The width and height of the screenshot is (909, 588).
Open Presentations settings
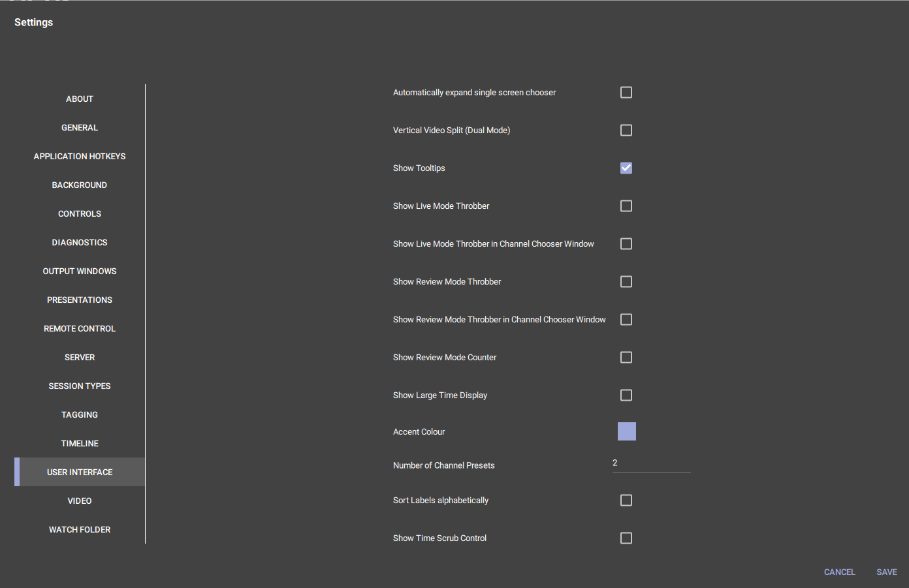coord(80,300)
